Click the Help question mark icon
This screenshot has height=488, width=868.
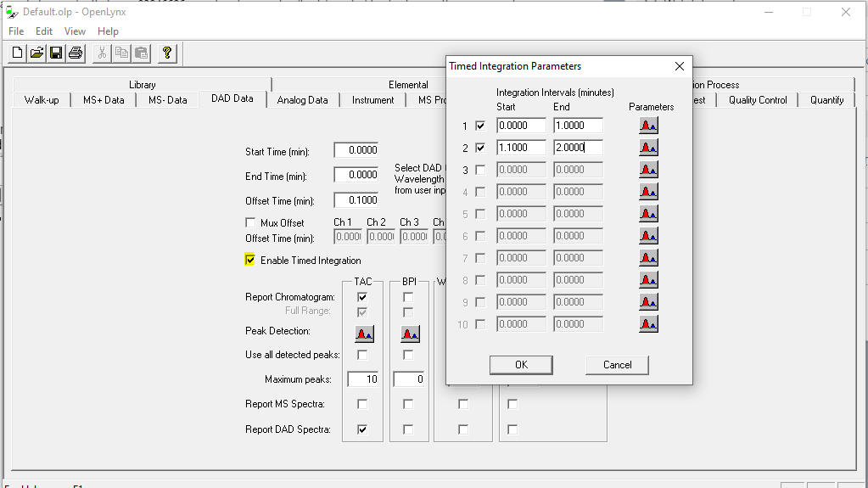167,53
